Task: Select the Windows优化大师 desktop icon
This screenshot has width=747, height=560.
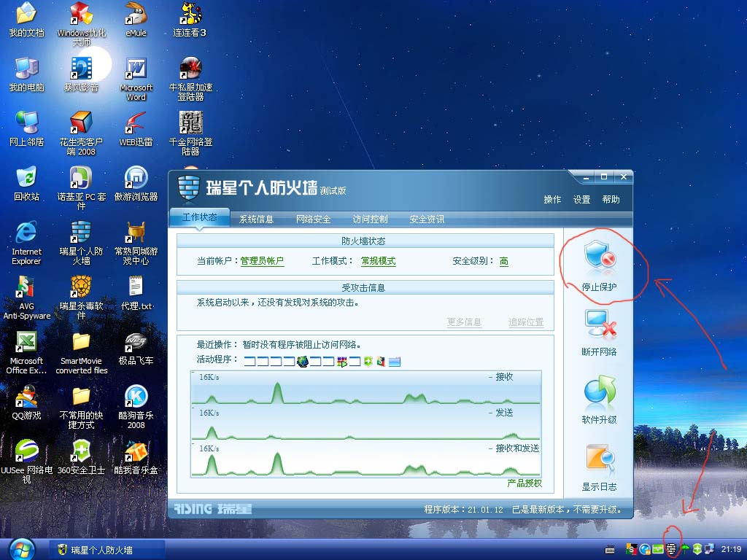Action: (81, 24)
